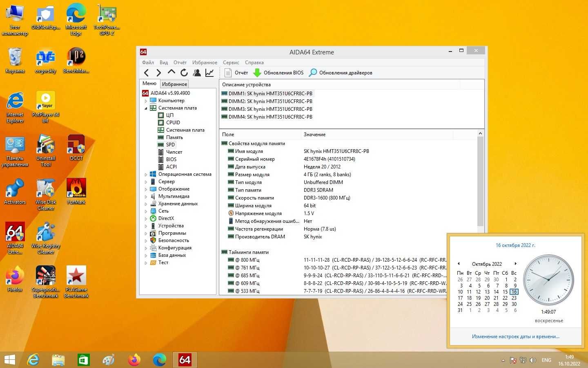Click Октябрь 2022 calendar header
588x368 pixels.
click(x=487, y=264)
